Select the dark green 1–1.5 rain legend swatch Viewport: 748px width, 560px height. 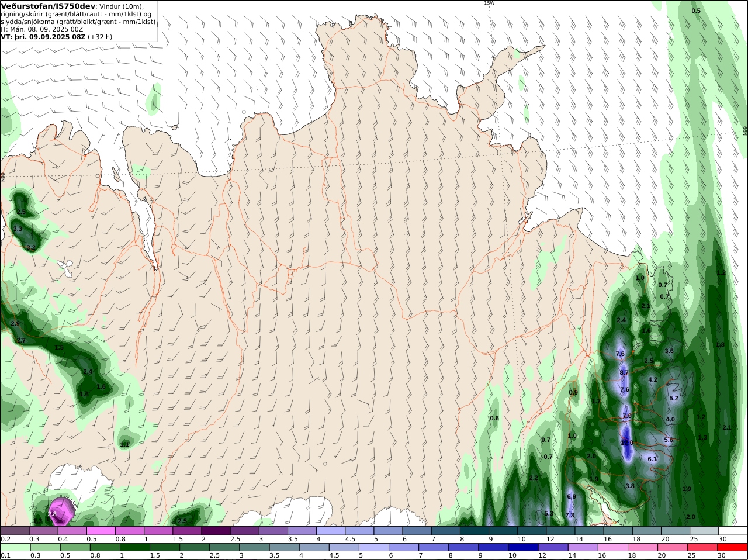pyautogui.click(x=134, y=548)
